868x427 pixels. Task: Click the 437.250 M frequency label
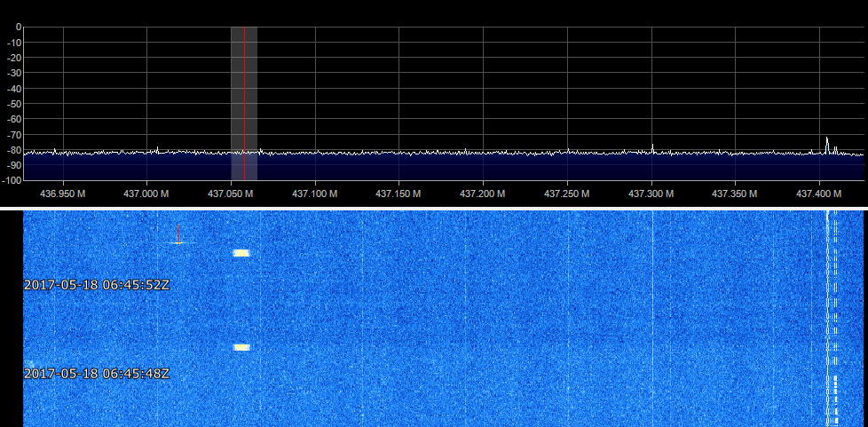(567, 194)
